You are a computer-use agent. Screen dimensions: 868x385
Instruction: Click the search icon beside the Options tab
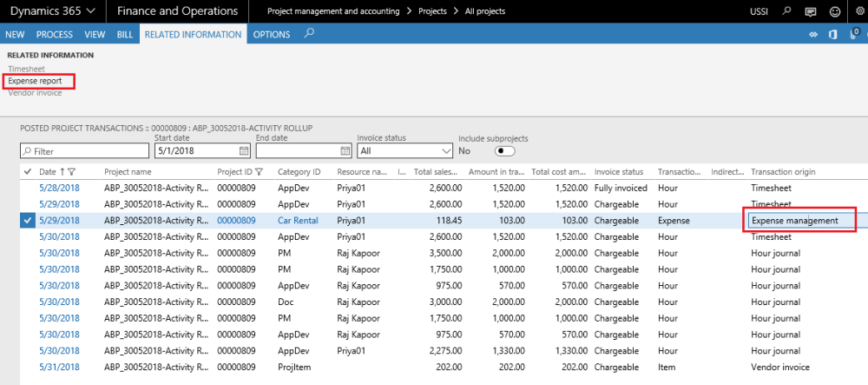[x=309, y=33]
